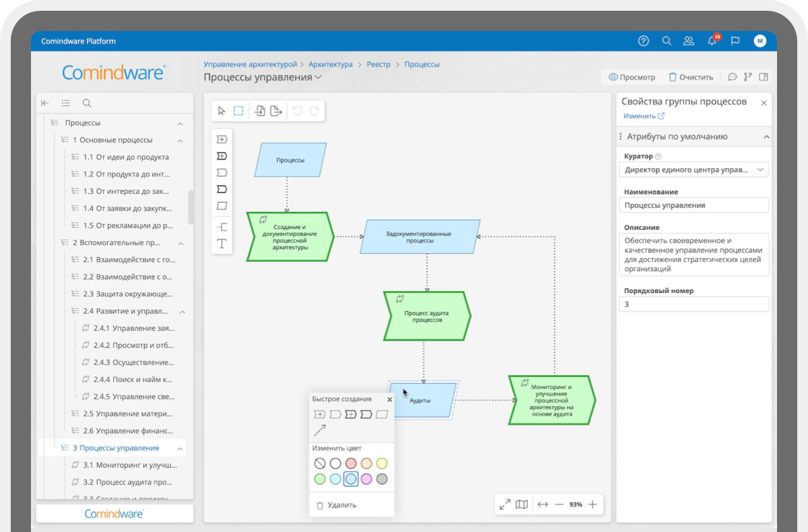This screenshot has height=532, width=808.
Task: Go to Процессы breadcrumb
Action: tap(422, 65)
